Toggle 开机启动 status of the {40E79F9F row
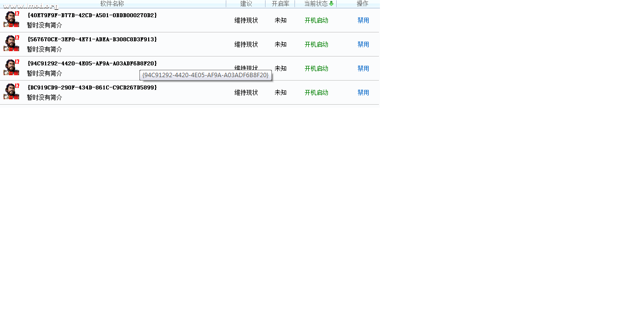Image resolution: width=644 pixels, height=317 pixels. (316, 20)
